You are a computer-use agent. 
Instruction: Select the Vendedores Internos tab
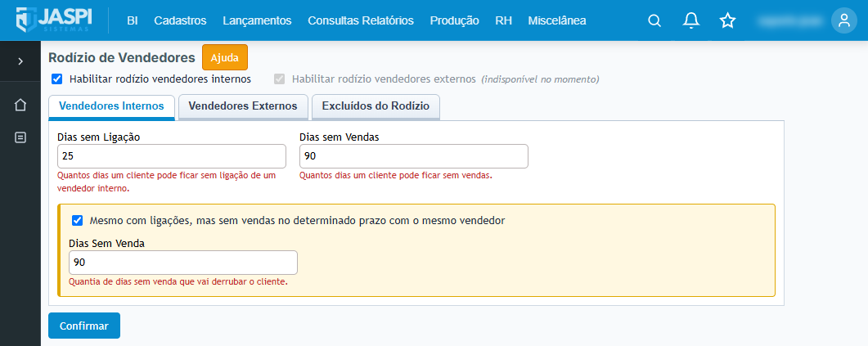(111, 106)
